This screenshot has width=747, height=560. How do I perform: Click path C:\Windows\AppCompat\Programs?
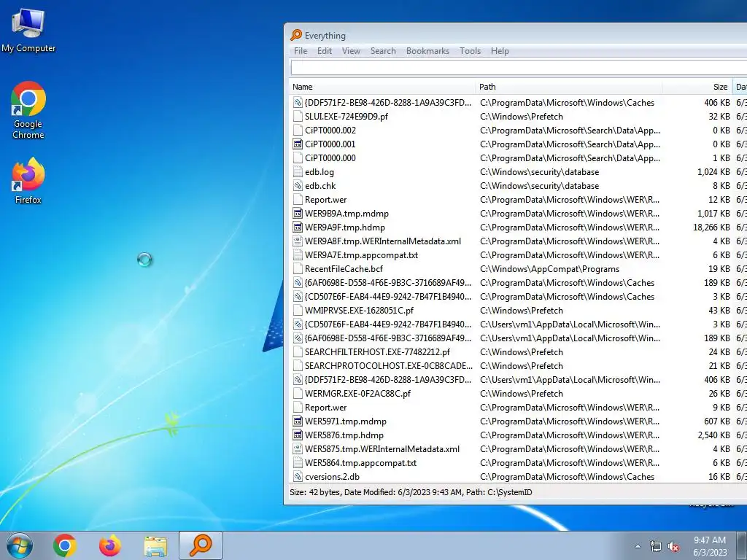(549, 268)
